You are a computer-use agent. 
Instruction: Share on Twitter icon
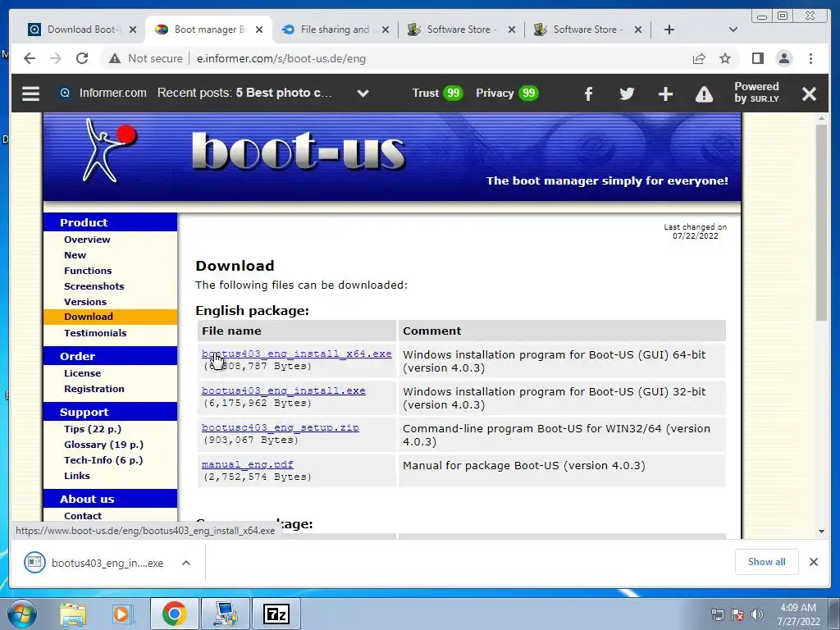pos(626,94)
